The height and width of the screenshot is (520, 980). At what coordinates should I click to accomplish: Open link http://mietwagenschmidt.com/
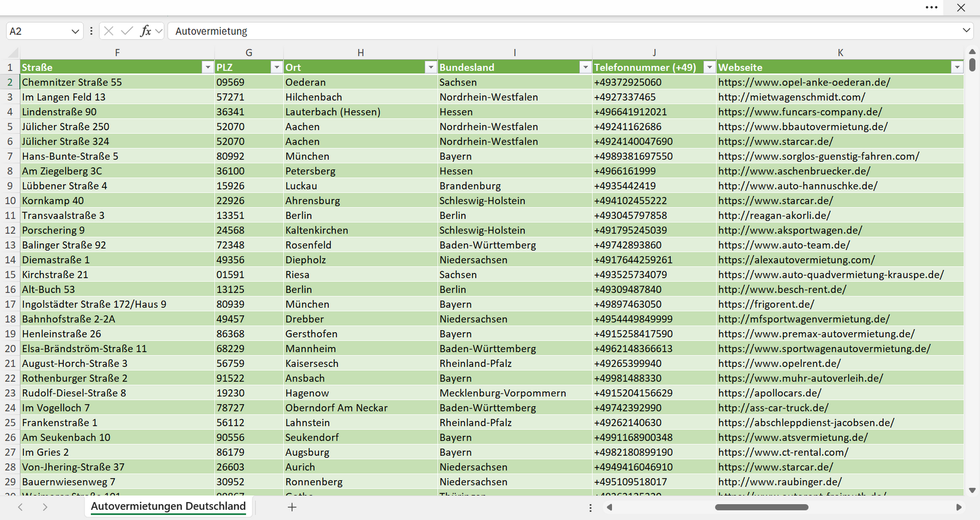(792, 97)
